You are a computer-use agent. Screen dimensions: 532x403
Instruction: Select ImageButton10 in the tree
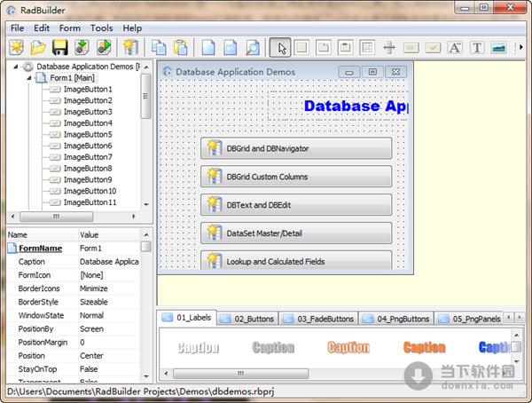(x=90, y=191)
